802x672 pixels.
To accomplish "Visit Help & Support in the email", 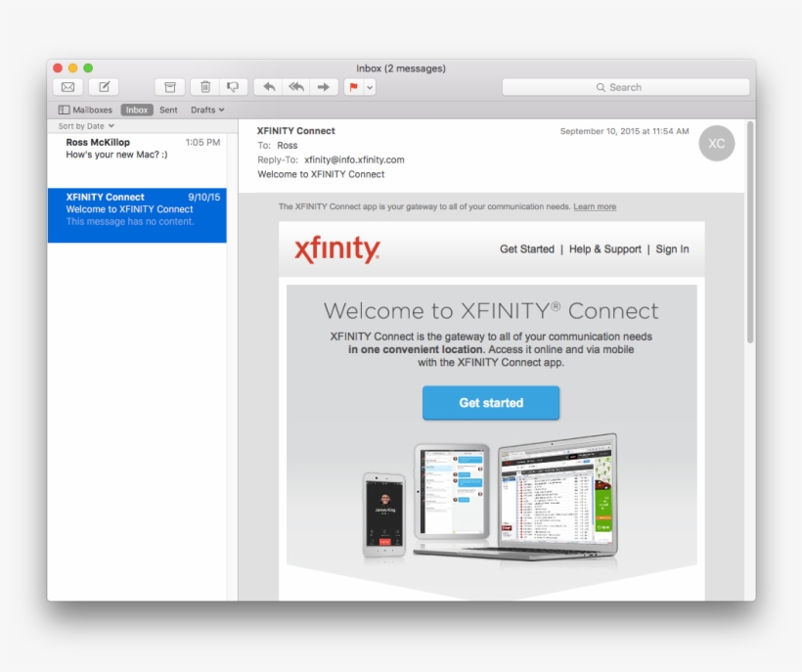I will 605,249.
